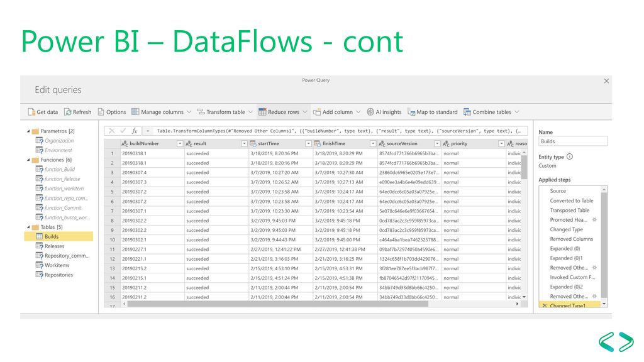Screen dimensions: 644x362
Task: Click startTime column datetime type icon
Action: 253,144
